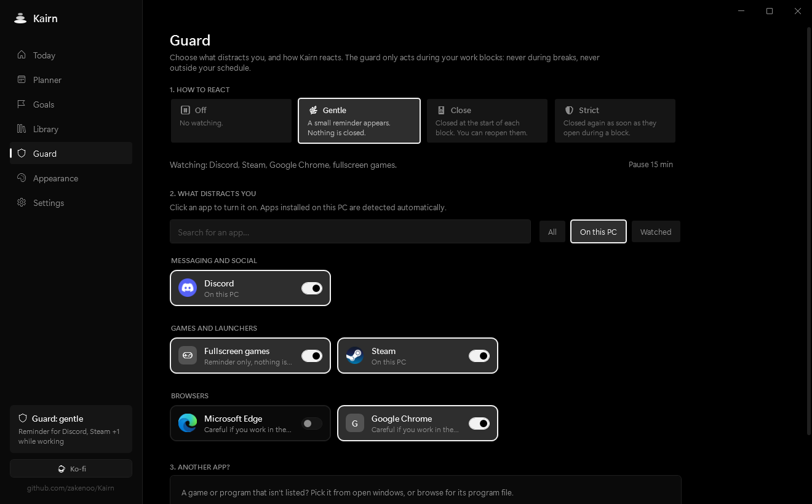Select the Gentle reaction mode
812x504 pixels.
(359, 121)
